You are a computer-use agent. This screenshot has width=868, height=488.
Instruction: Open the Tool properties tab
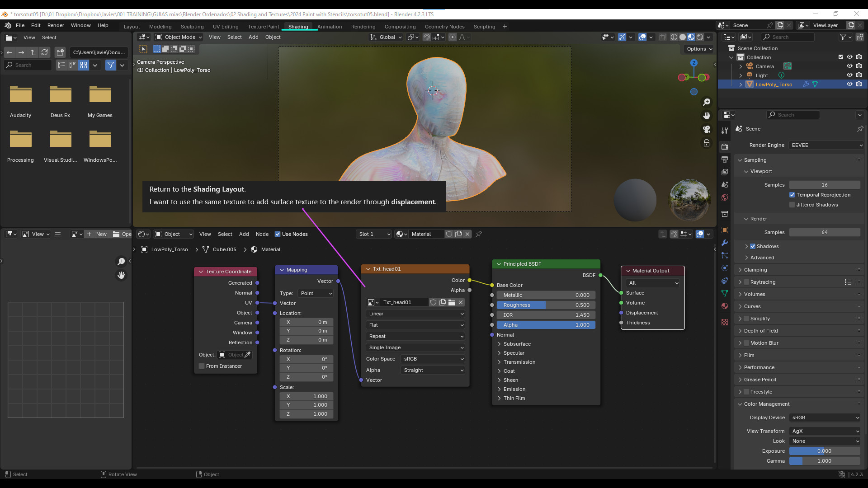[x=725, y=131]
